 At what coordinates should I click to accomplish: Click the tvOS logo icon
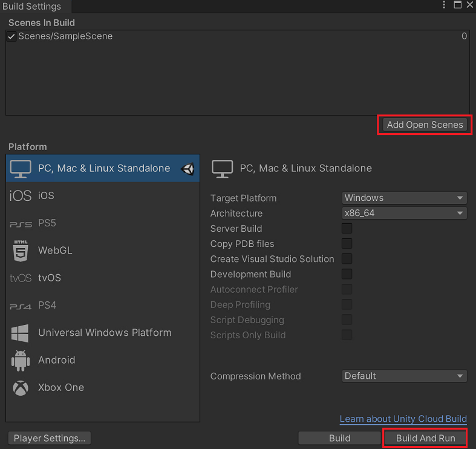pos(21,278)
